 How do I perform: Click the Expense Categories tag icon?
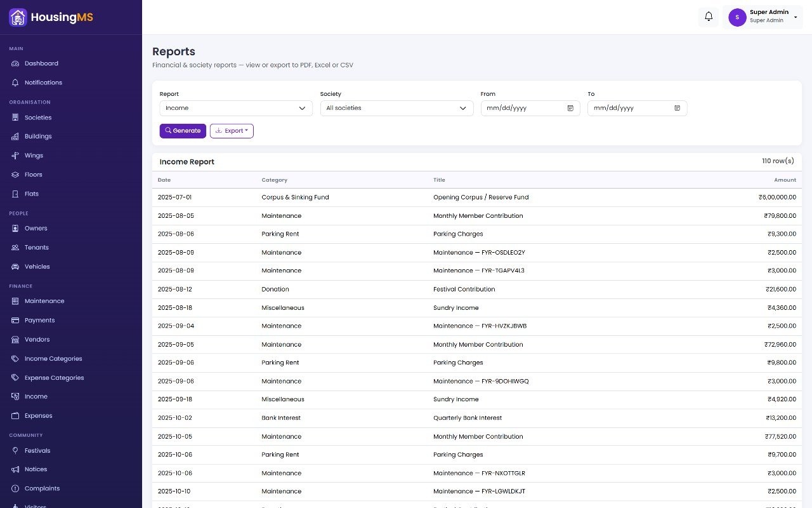[x=15, y=378]
